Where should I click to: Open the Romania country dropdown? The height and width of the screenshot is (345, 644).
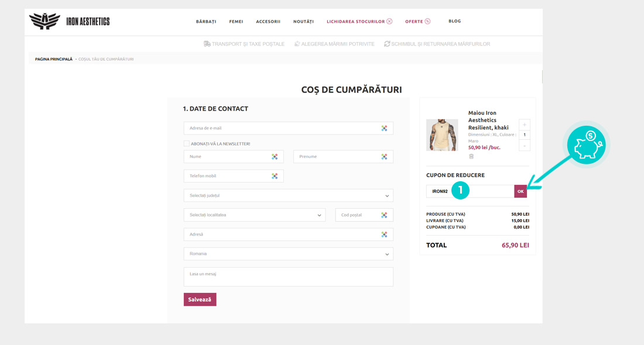point(288,254)
